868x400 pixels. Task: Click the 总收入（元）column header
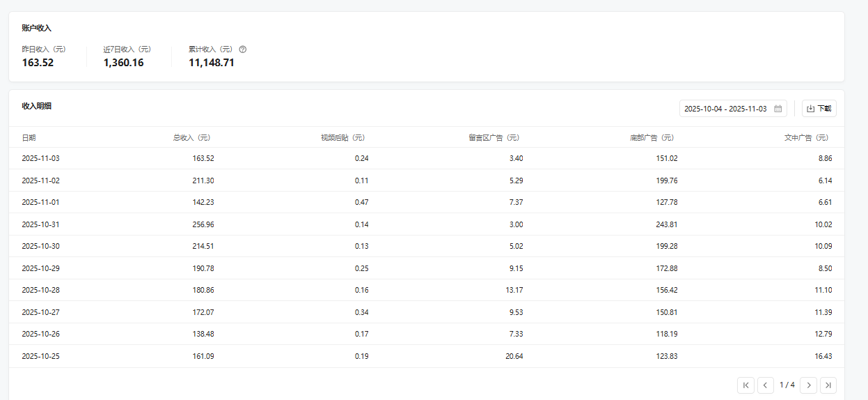(x=191, y=138)
